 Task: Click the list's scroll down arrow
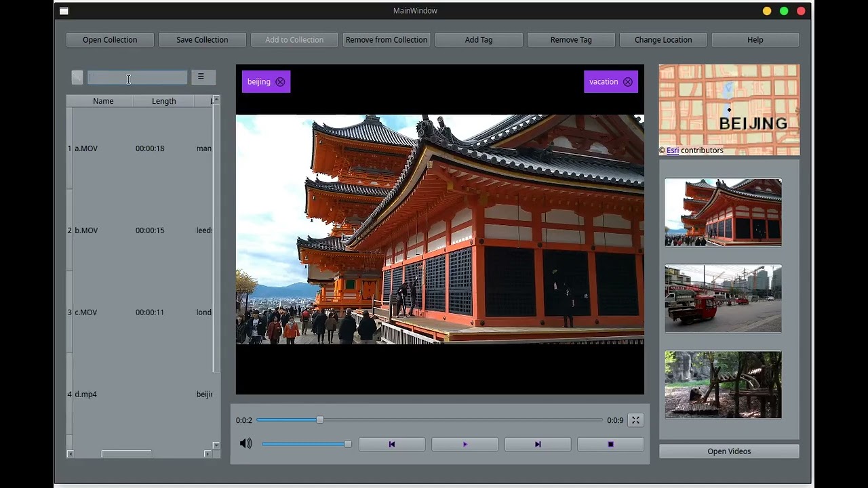point(216,445)
